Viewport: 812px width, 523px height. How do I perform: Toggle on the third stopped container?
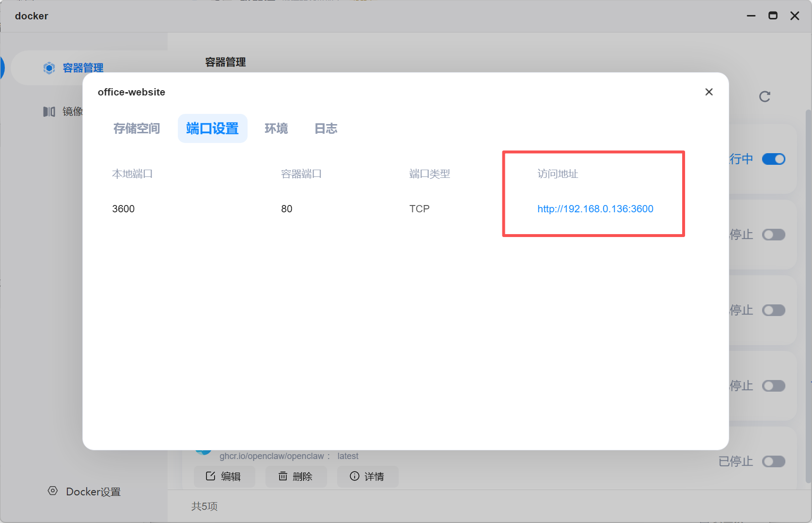pos(774,310)
